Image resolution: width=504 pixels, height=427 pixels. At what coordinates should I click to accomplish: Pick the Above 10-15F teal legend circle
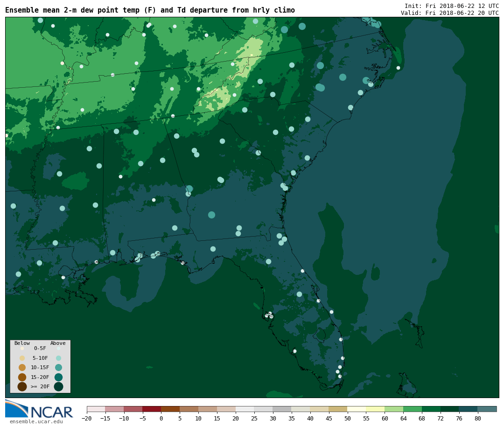click(58, 368)
